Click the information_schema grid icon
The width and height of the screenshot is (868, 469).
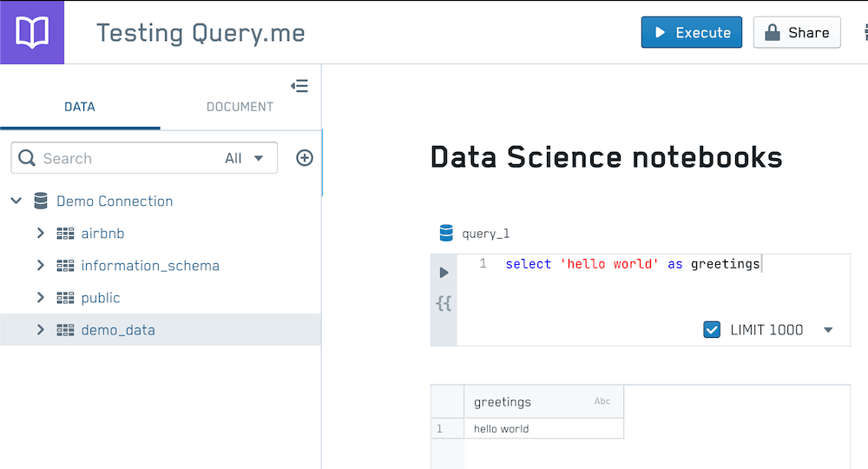point(65,266)
